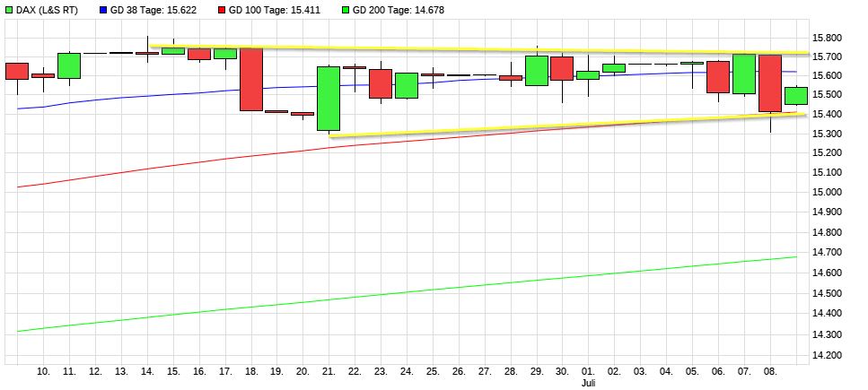868x390 pixels.
Task: Click the '14.400' price axis label
Action: pyautogui.click(x=827, y=314)
